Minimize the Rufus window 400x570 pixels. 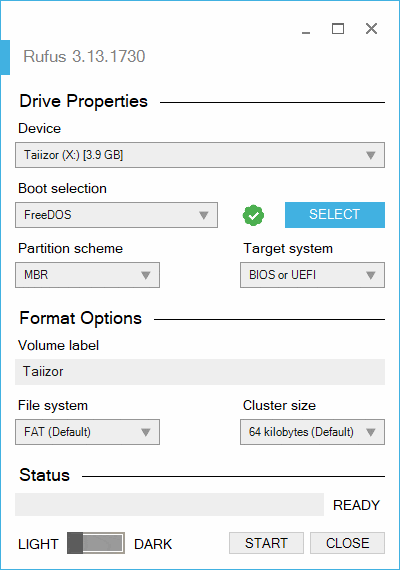[x=306, y=29]
